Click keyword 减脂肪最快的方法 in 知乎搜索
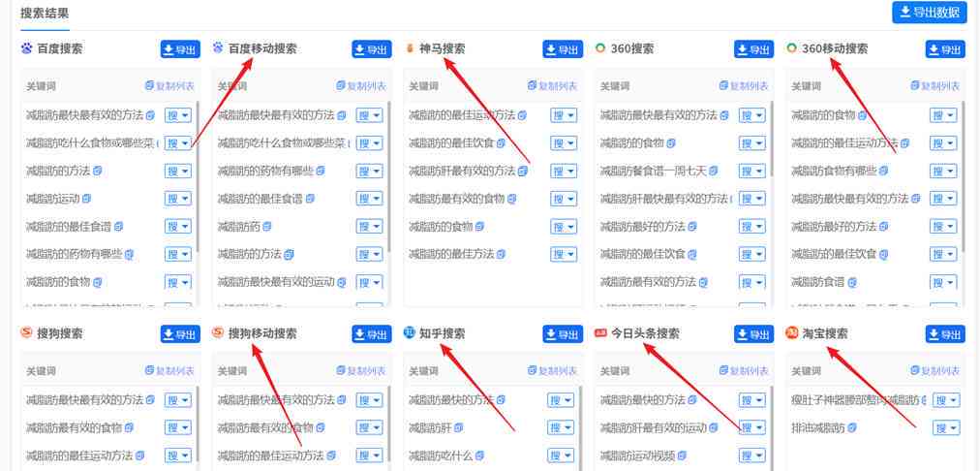The height and width of the screenshot is (471, 980). [451, 399]
